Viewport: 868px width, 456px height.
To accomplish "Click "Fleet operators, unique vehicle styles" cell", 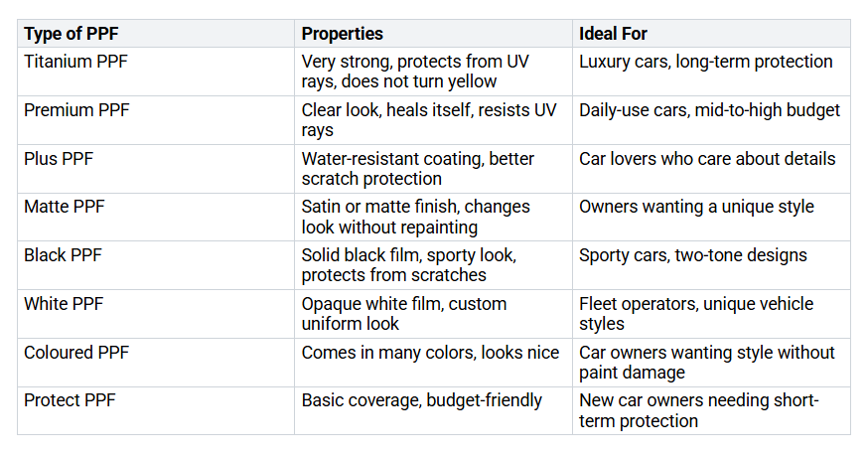I will 696,314.
